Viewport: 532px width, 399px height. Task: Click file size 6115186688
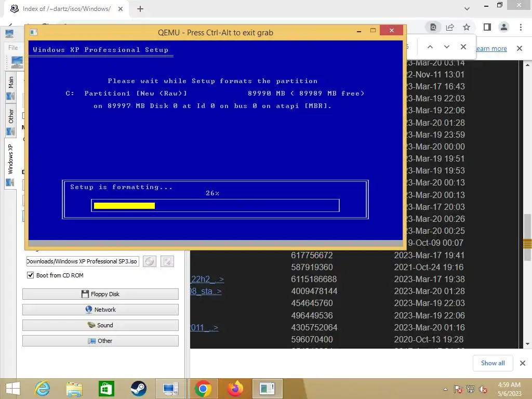tap(314, 279)
